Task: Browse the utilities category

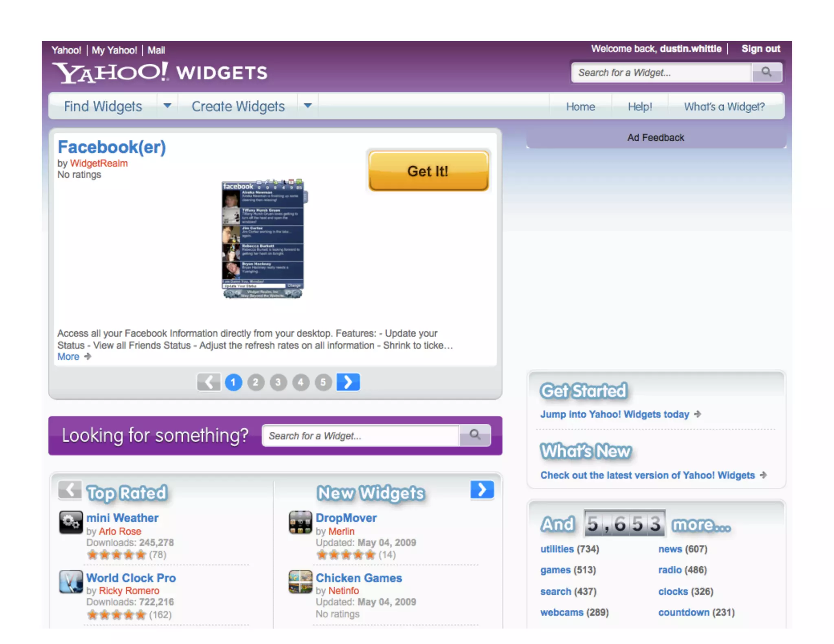Action: [557, 549]
